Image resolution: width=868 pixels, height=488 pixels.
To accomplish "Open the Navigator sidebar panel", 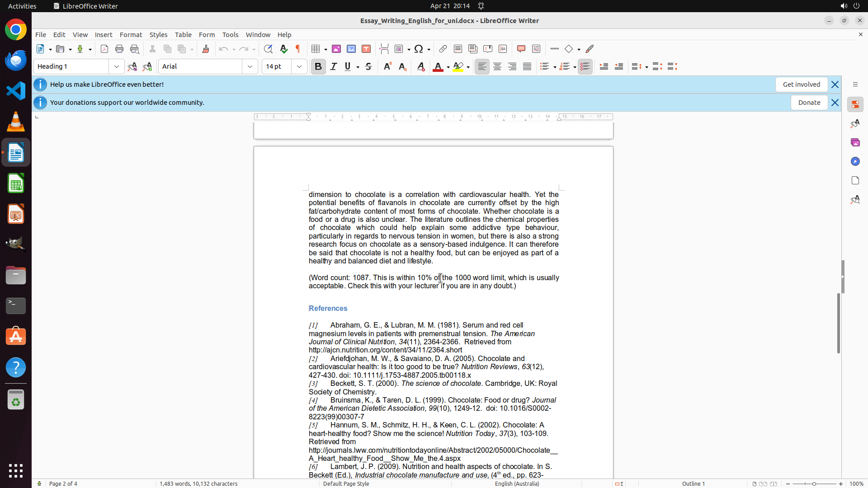I will [855, 161].
